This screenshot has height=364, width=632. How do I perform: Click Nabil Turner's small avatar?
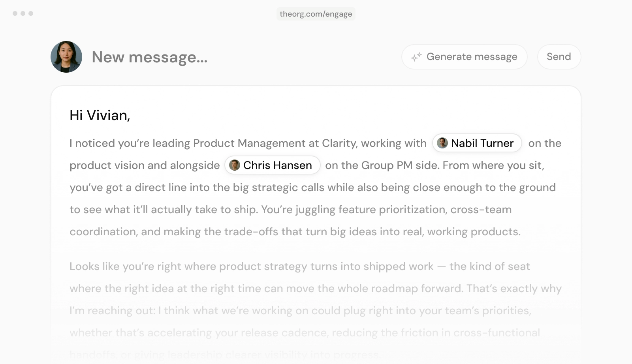(x=442, y=143)
